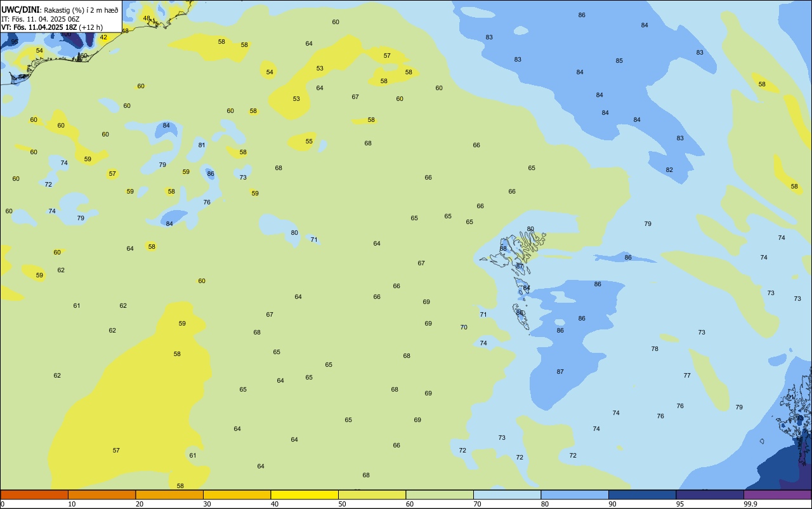Select the 90–95 dark blue legend swatch
Image resolution: width=812 pixels, height=509 pixels.
pos(642,494)
